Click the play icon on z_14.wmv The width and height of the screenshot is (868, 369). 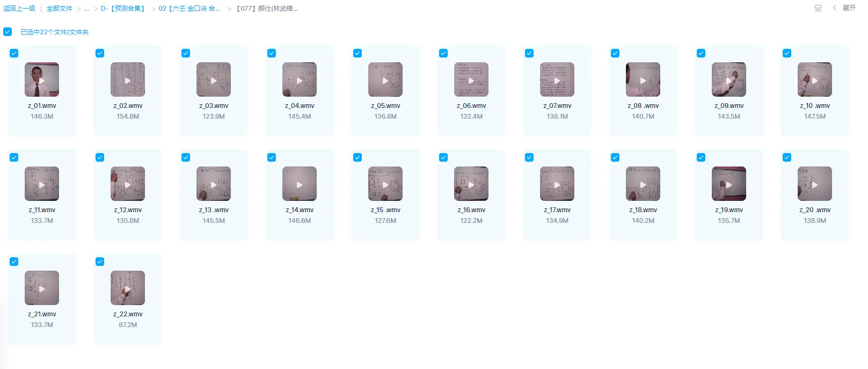pyautogui.click(x=300, y=185)
